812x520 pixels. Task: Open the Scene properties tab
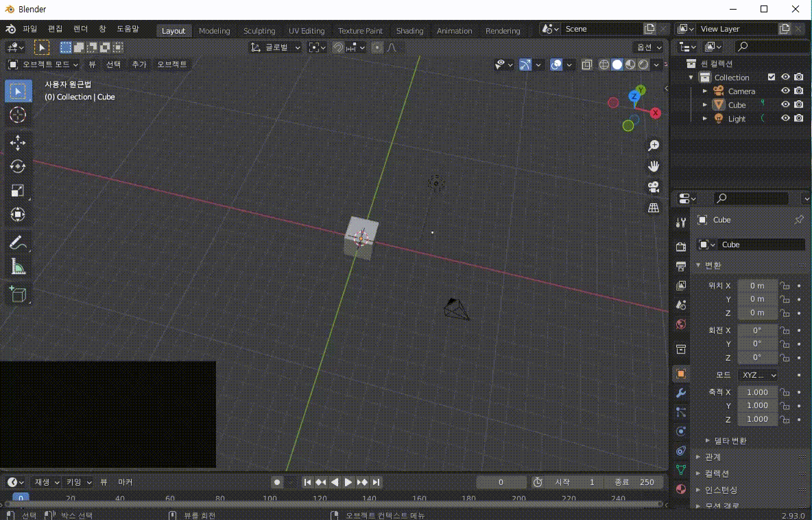coord(681,305)
